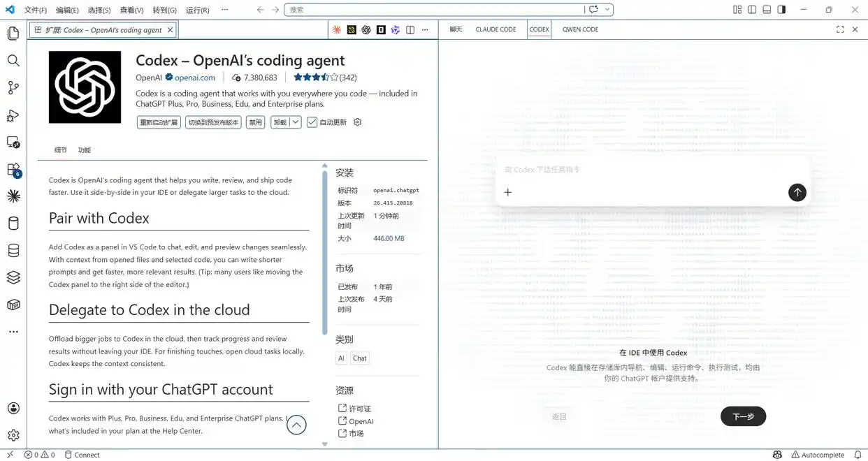Screen dimensions: 868x461
Task: Switch to the QWEN CODE tab
Action: pos(580,29)
